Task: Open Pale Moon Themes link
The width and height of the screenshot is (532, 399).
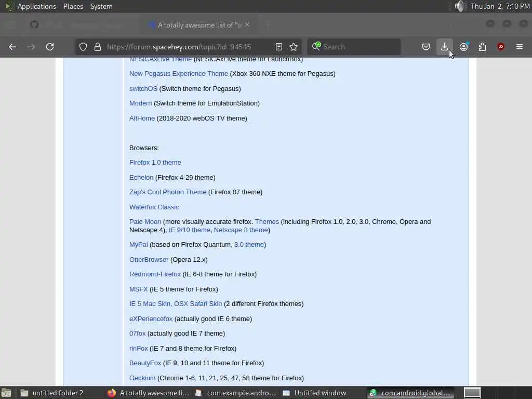Action: coord(267,221)
